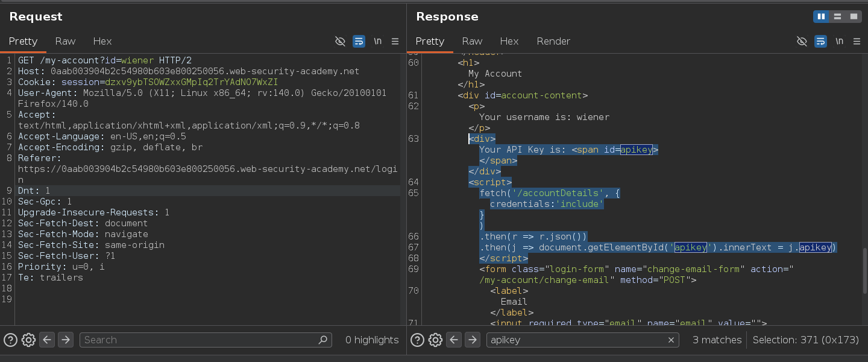The height and width of the screenshot is (362, 868).
Task: Click the User-Agent header line
Action: (202, 98)
